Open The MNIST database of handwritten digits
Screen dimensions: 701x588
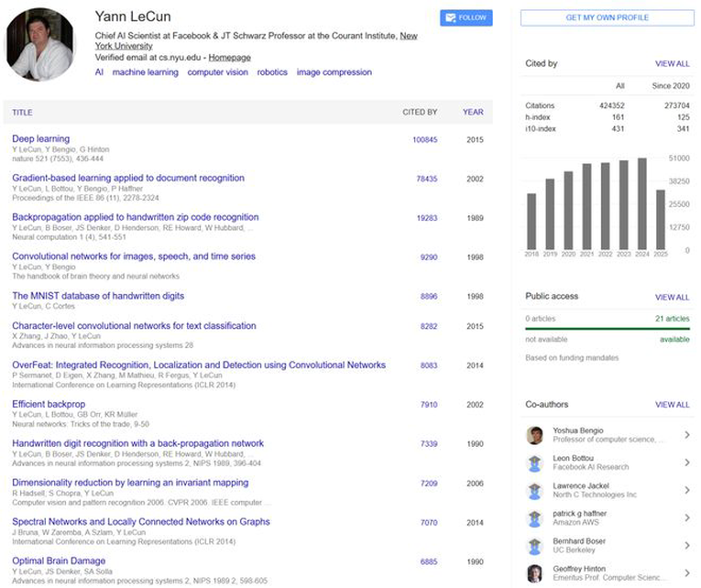click(98, 296)
